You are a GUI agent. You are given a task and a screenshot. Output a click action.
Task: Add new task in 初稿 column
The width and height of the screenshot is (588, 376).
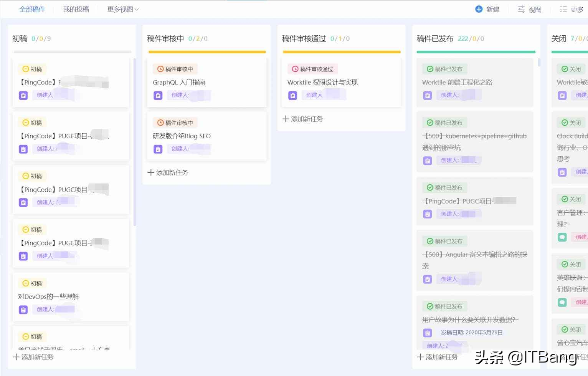33,357
